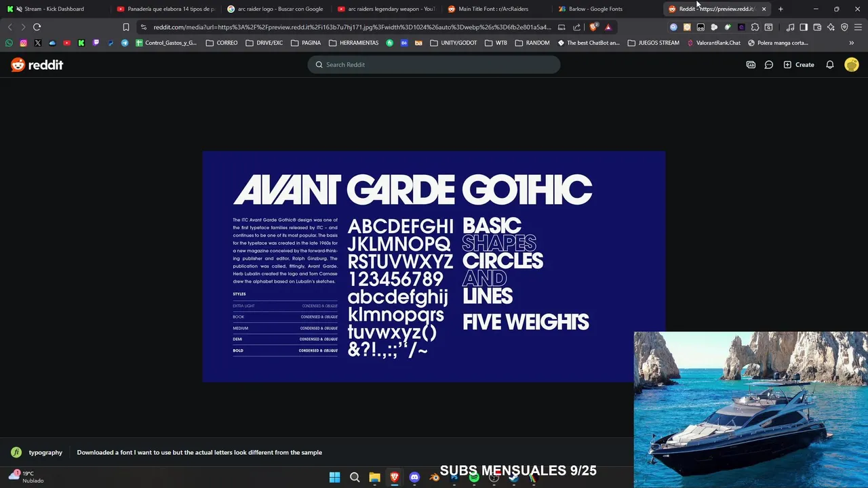The width and height of the screenshot is (868, 488).
Task: Open Telegram bookmark icon
Action: pyautogui.click(x=125, y=43)
